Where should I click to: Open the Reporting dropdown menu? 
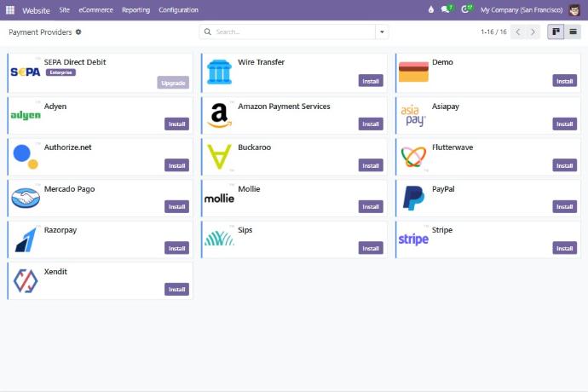point(135,10)
